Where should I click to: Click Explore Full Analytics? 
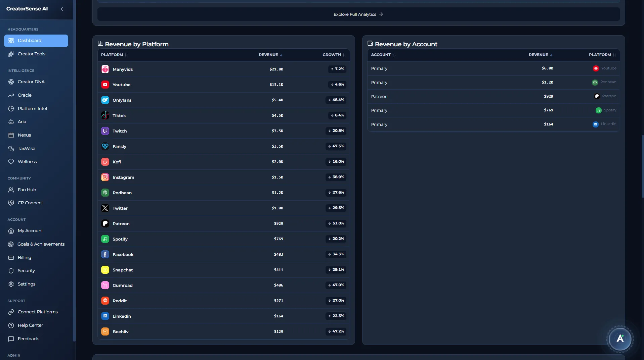[358, 14]
